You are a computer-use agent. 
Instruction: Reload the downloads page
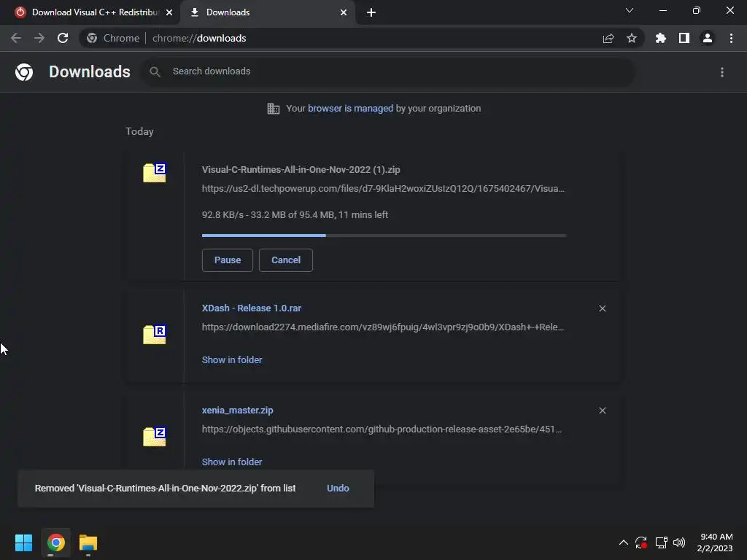pyautogui.click(x=63, y=38)
